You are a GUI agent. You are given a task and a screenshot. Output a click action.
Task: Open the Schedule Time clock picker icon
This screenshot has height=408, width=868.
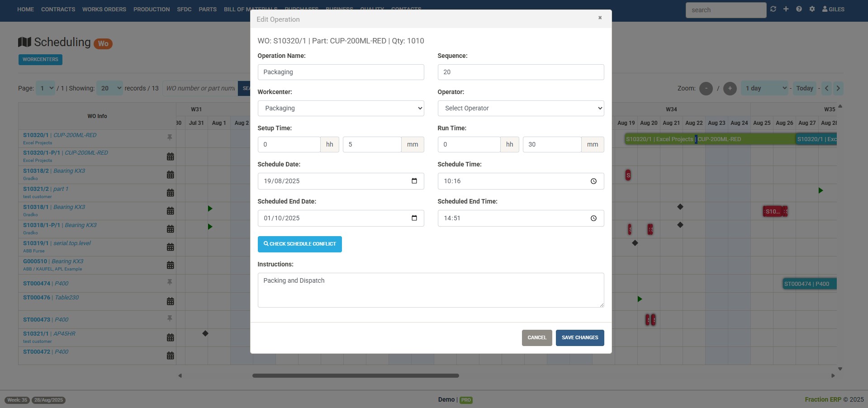tap(593, 181)
